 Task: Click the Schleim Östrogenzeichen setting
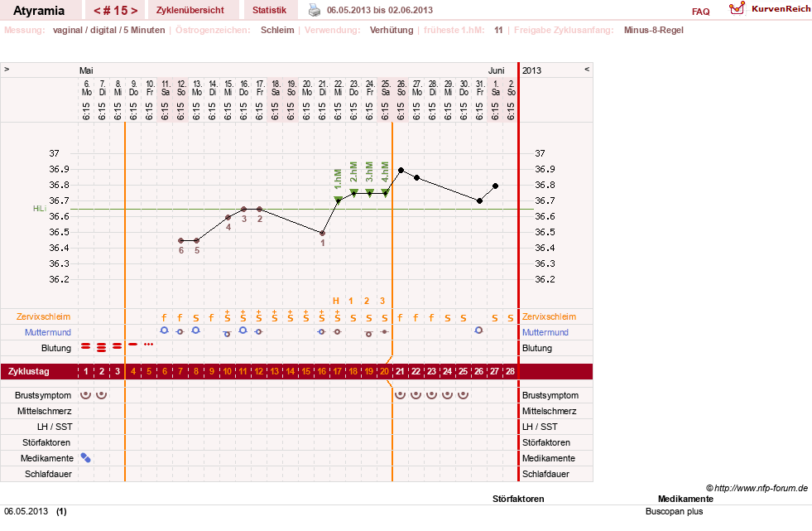277,30
